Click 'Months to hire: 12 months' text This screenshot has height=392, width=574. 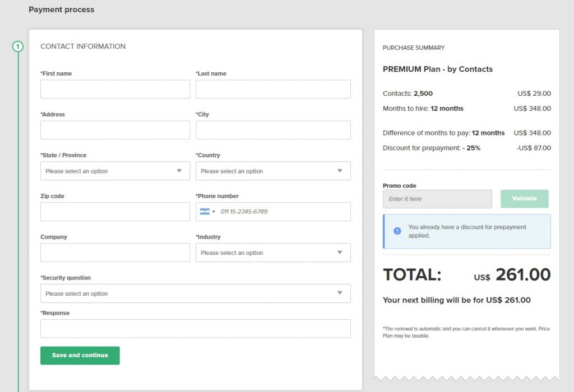tap(423, 108)
